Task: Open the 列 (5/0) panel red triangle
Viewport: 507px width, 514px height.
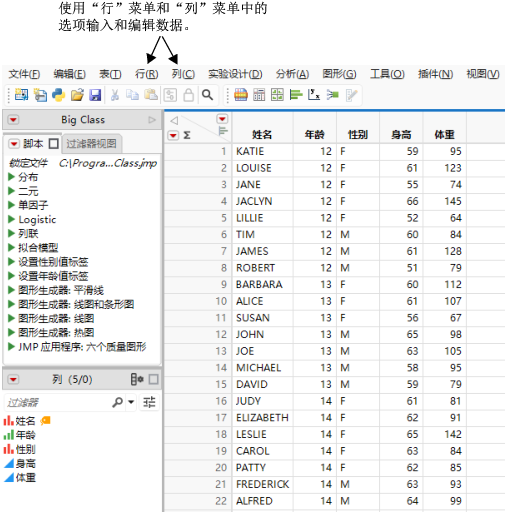Action: pos(13,379)
